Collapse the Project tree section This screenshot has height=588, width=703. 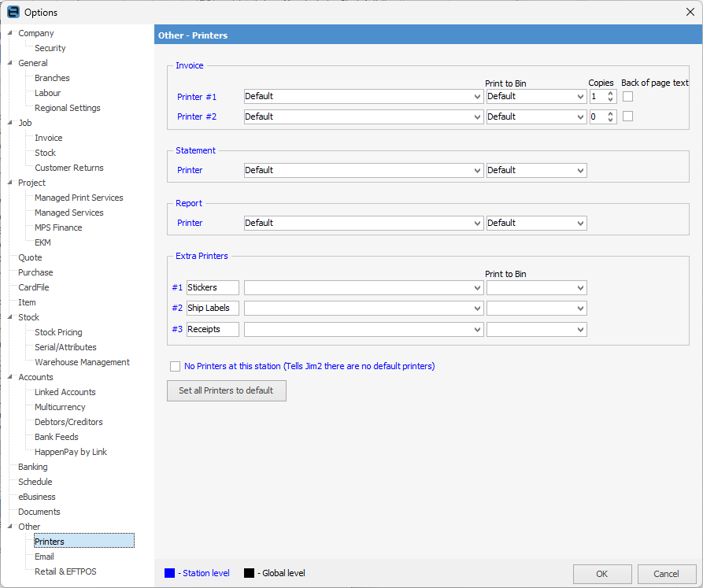click(9, 183)
